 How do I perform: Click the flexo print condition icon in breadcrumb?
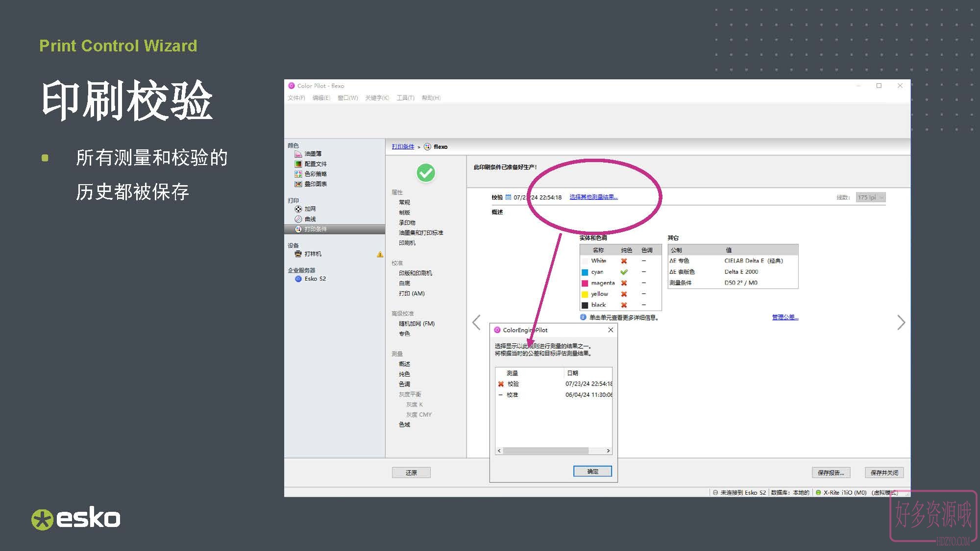(427, 147)
